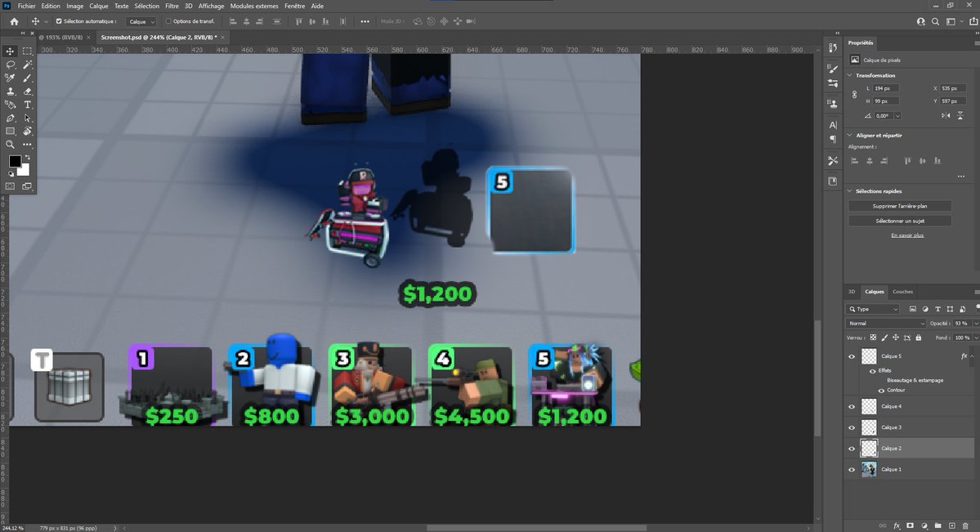Hide the Calque 3 layer

(851, 427)
